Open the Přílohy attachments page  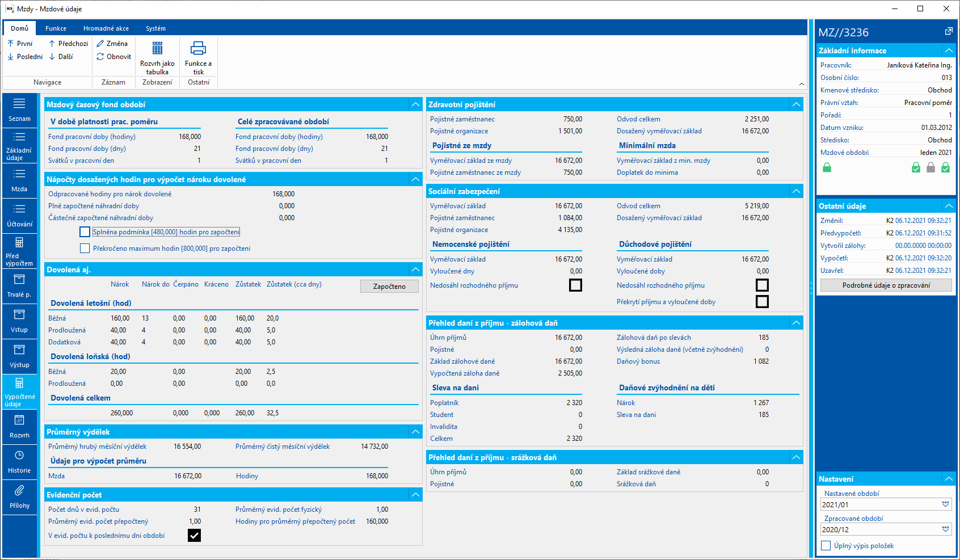[19, 497]
